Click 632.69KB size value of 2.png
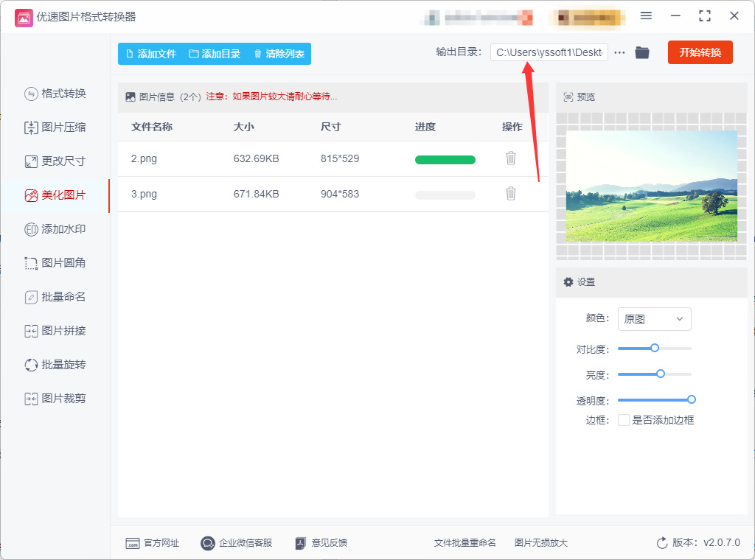 [x=256, y=158]
